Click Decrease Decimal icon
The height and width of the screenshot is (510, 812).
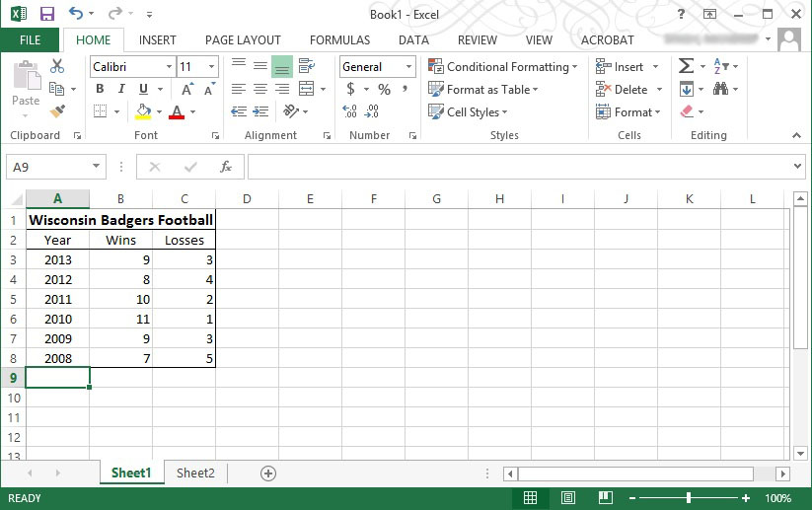tap(372, 111)
